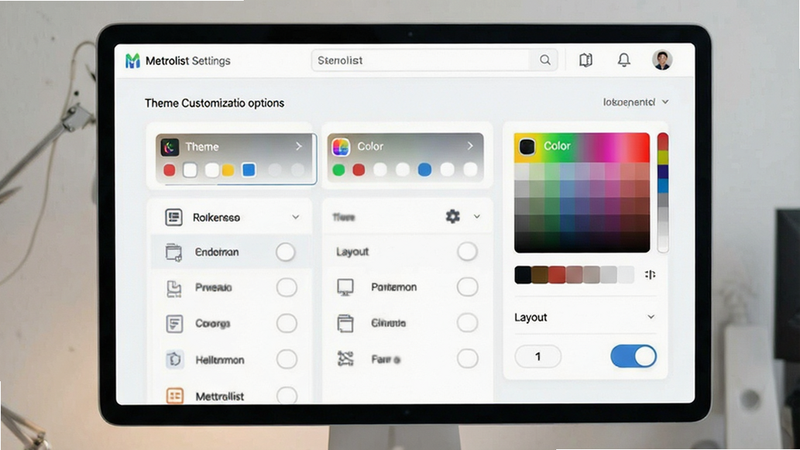The width and height of the screenshot is (800, 450).
Task: Open the top-right dropdown near Theme Customization
Action: pos(636,102)
